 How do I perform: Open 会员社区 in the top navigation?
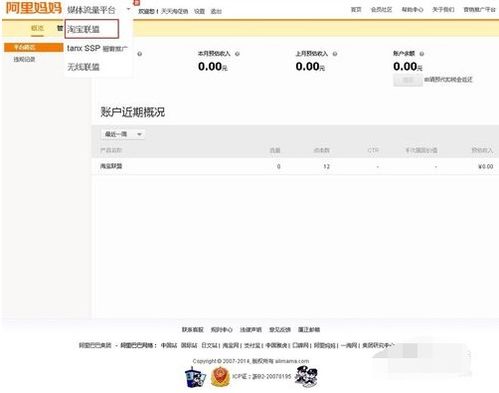coord(381,10)
